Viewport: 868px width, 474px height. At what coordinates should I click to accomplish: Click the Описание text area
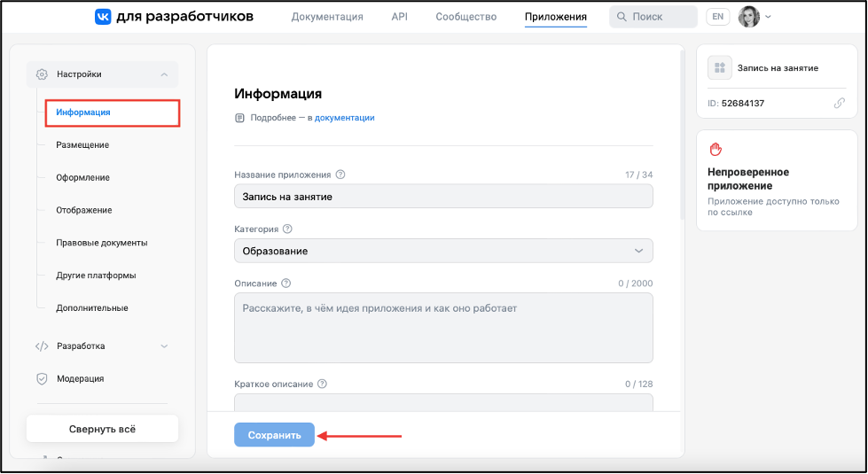(443, 328)
